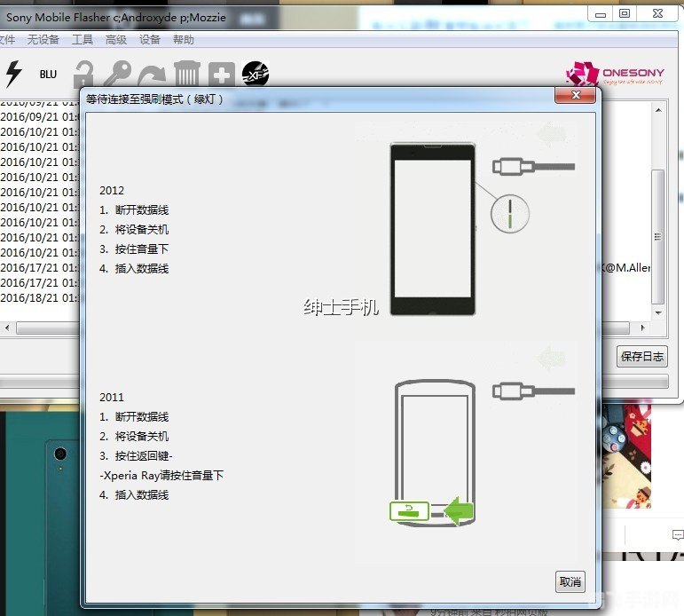Click the log scrollbar up arrow
The image size is (684, 616).
click(x=658, y=110)
